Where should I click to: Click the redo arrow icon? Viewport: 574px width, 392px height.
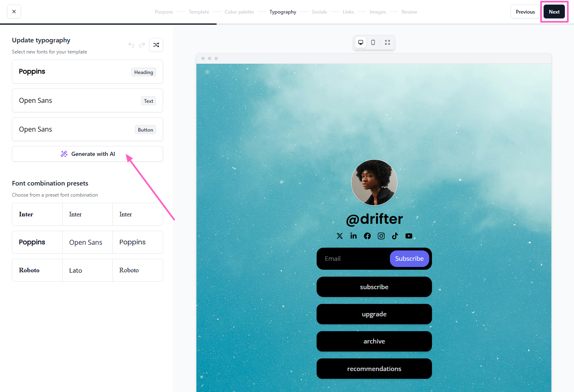click(x=142, y=45)
